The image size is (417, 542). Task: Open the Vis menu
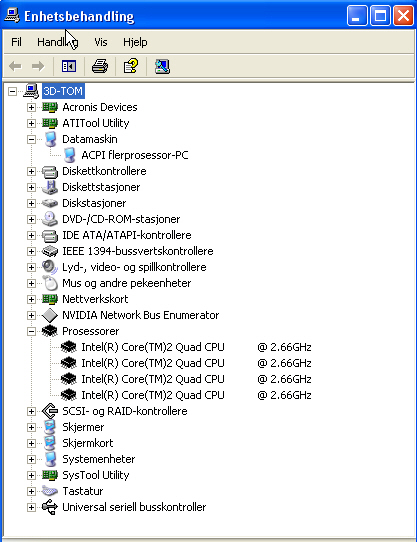coord(101,42)
